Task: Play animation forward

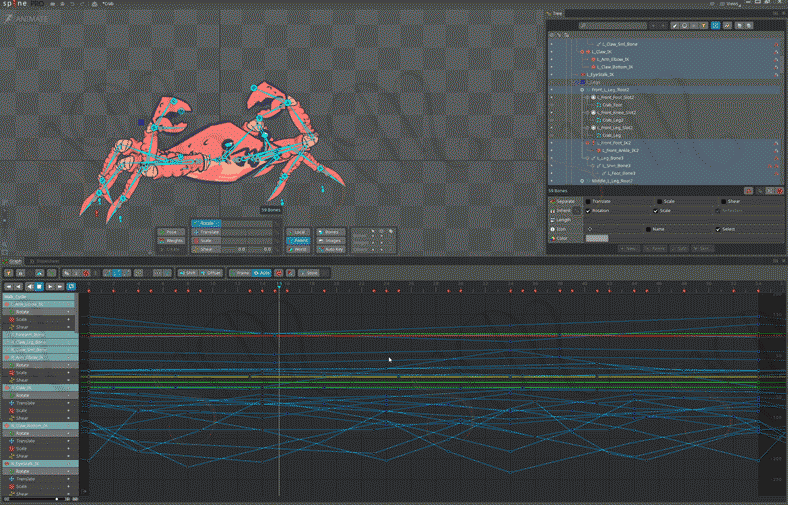Action: coord(50,286)
